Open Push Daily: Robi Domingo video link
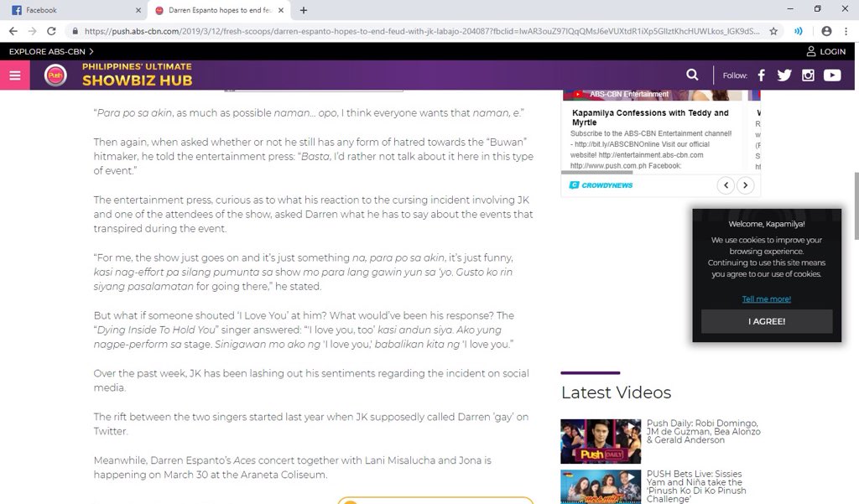 704,432
